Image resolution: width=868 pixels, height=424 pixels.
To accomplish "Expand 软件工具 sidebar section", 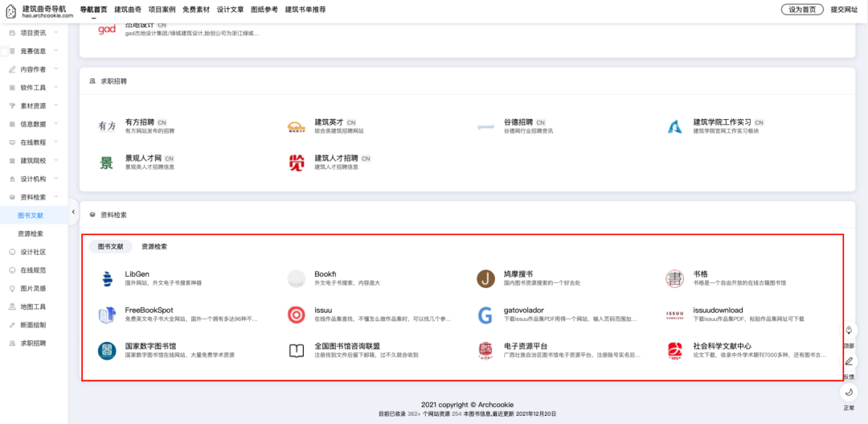I will point(34,88).
